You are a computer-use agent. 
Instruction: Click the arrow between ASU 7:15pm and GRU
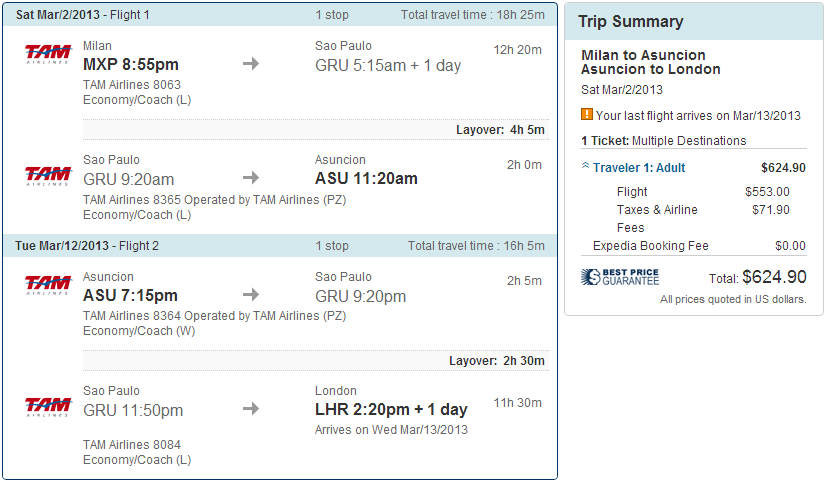coord(251,295)
